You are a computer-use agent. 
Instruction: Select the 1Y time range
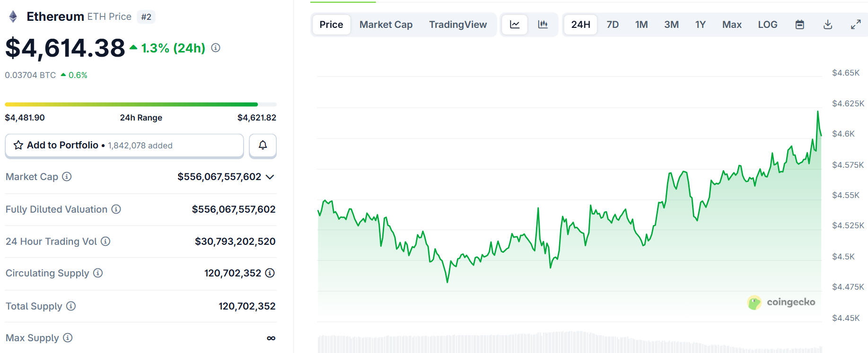pos(701,25)
